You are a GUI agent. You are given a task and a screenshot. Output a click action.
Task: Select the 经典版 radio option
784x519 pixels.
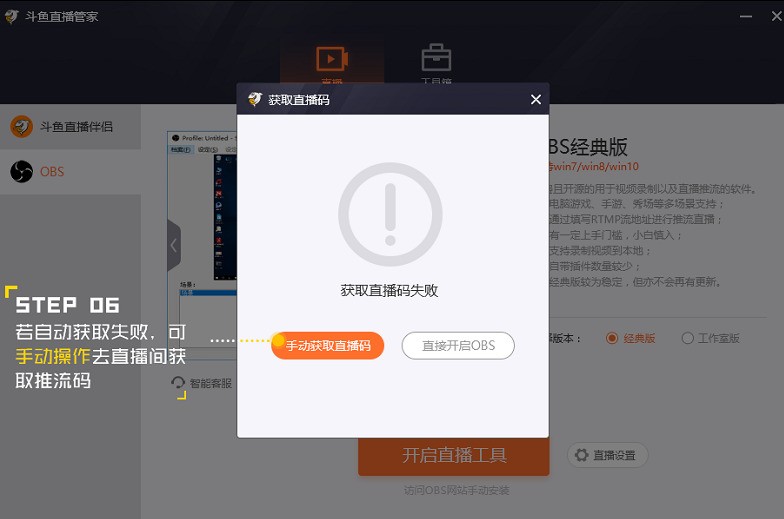point(613,338)
